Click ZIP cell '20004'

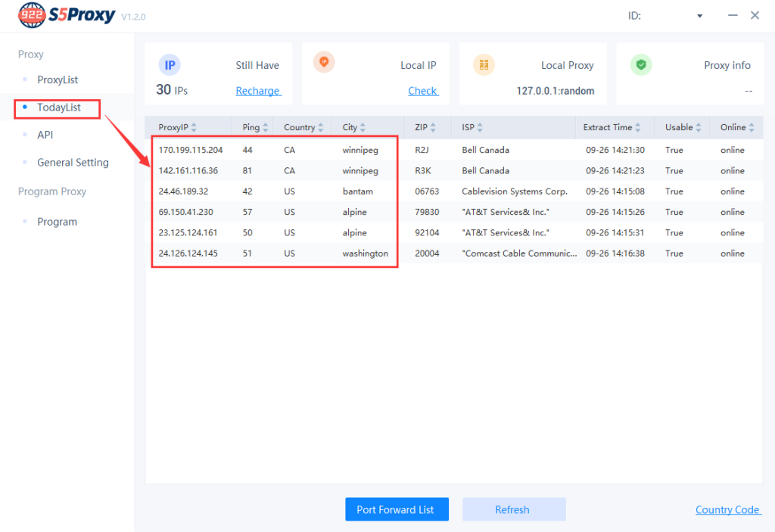[427, 254]
